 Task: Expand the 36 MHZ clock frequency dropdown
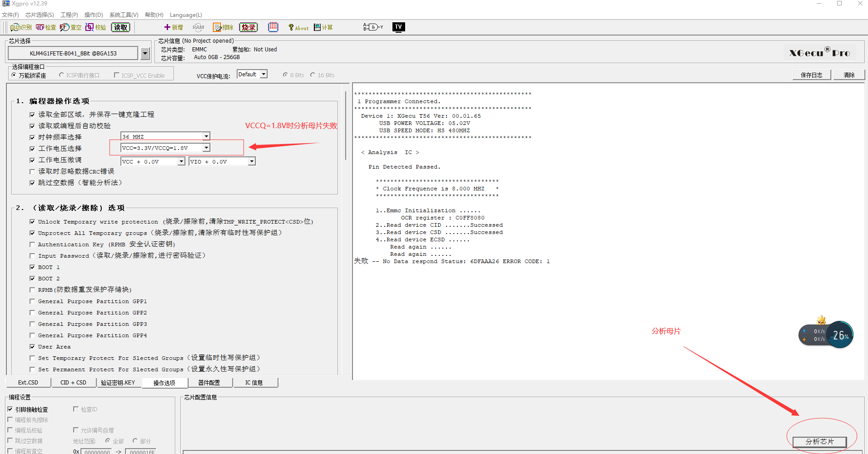(206, 136)
